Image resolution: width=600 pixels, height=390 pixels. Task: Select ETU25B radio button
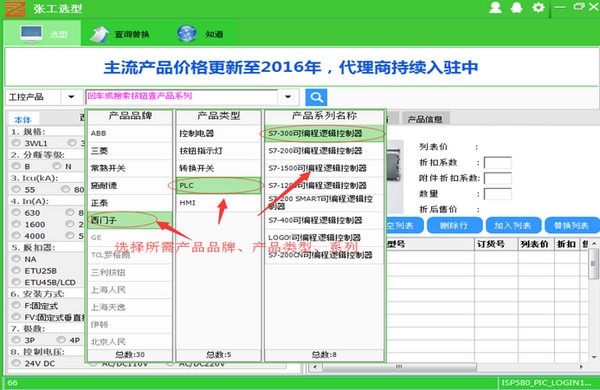point(16,270)
